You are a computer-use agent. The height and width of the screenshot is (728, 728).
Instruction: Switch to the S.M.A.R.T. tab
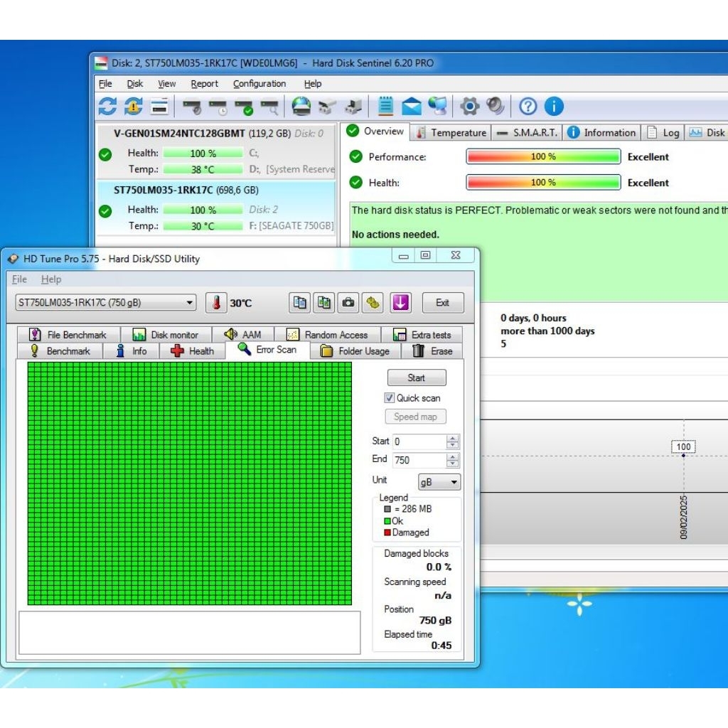(x=527, y=132)
